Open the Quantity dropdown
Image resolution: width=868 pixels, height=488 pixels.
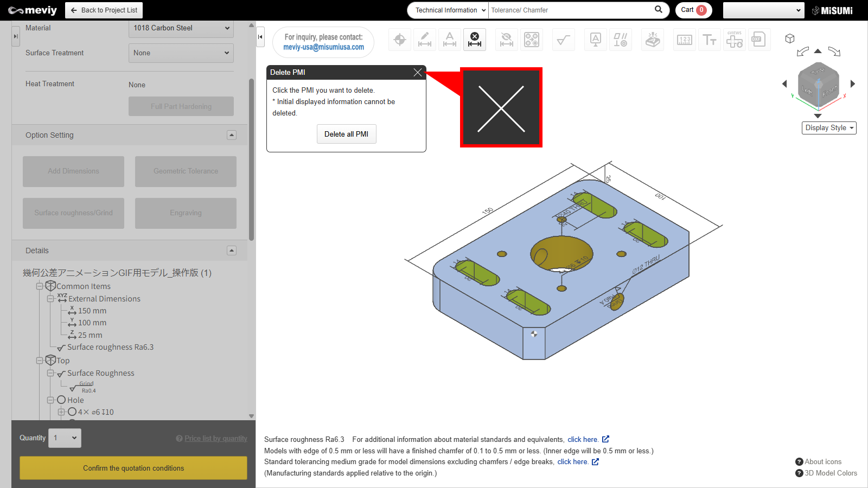coord(65,438)
